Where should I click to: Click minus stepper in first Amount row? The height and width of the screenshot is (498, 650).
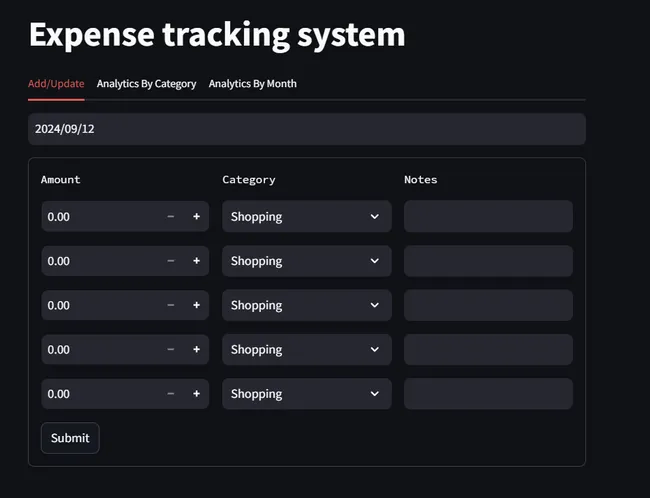click(x=170, y=216)
